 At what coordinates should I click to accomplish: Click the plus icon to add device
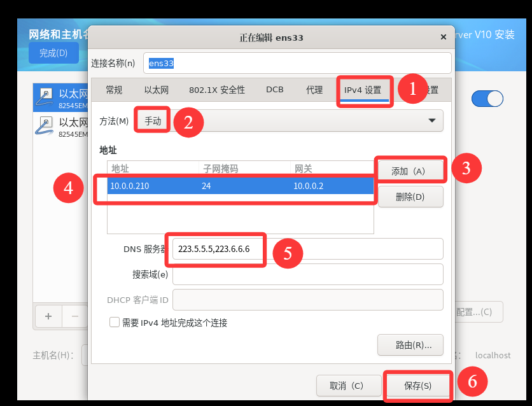click(48, 316)
